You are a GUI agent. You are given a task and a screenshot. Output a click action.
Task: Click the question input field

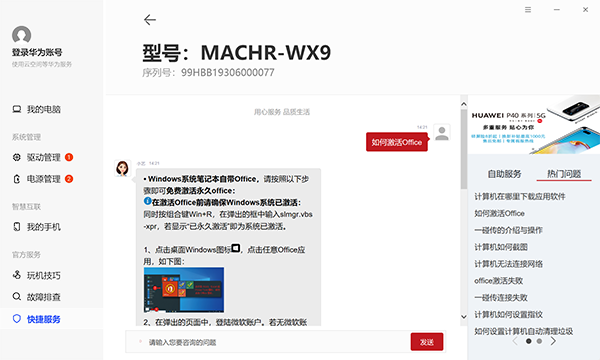(x=268, y=342)
